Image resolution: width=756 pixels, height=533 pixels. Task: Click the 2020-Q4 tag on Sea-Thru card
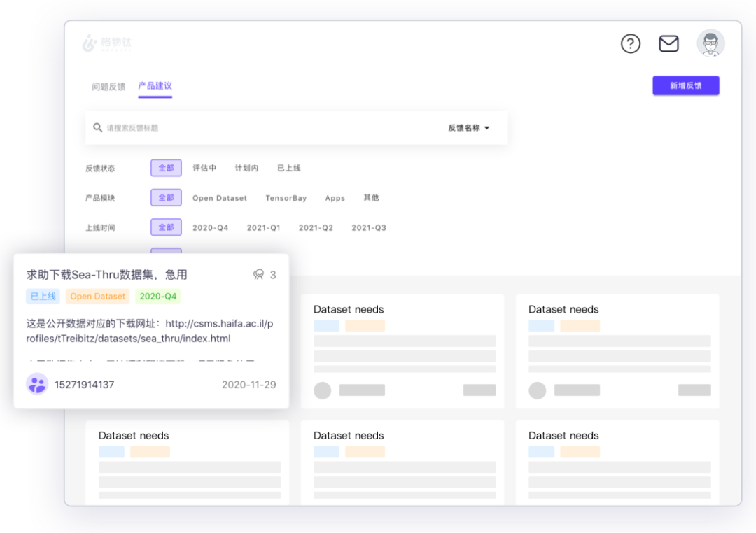pyautogui.click(x=158, y=297)
